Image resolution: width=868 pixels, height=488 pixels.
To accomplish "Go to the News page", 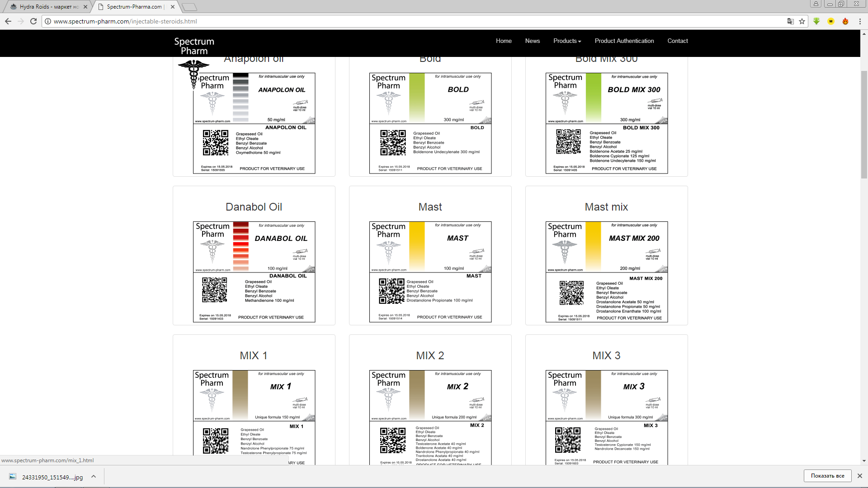I will 532,41.
